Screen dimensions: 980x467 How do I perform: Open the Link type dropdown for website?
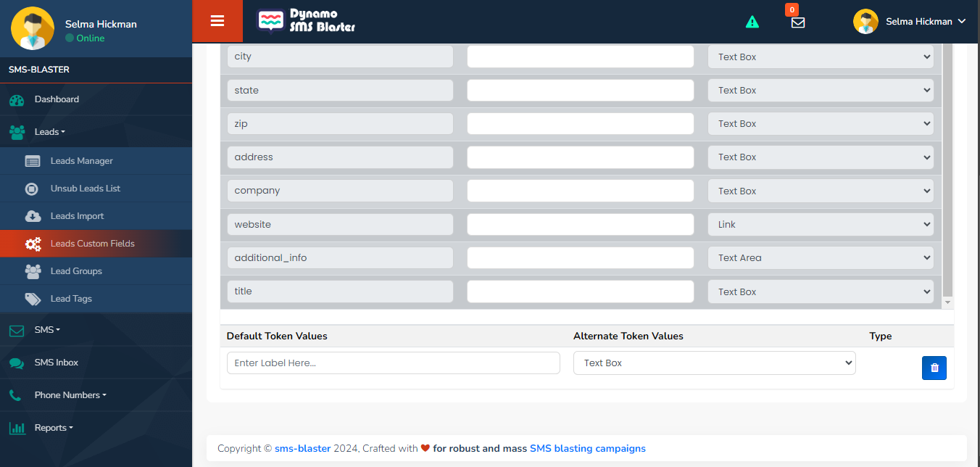pyautogui.click(x=821, y=224)
